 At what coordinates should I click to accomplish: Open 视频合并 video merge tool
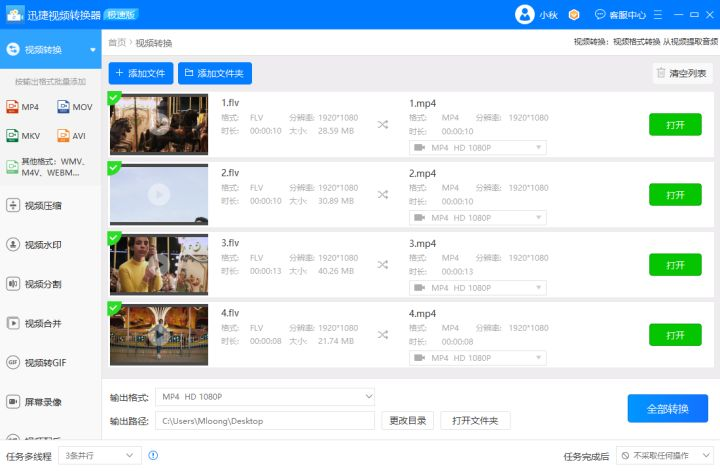tap(34, 323)
